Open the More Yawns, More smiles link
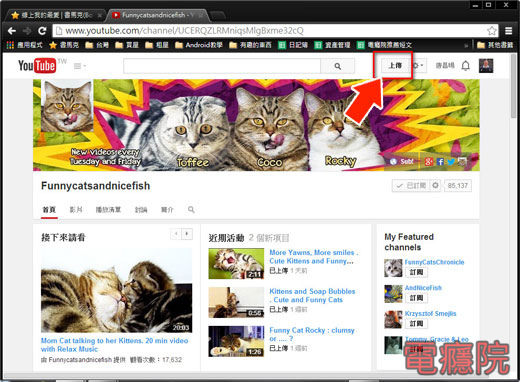The height and width of the screenshot is (382, 520). click(313, 257)
